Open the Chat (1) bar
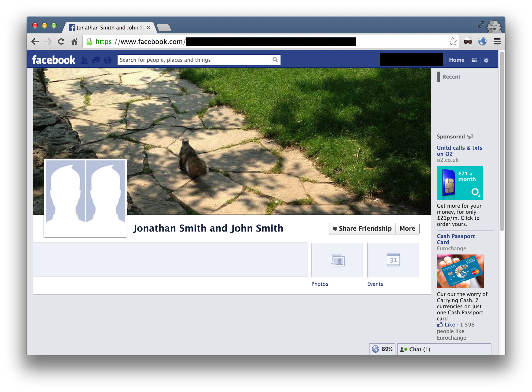 [444, 349]
